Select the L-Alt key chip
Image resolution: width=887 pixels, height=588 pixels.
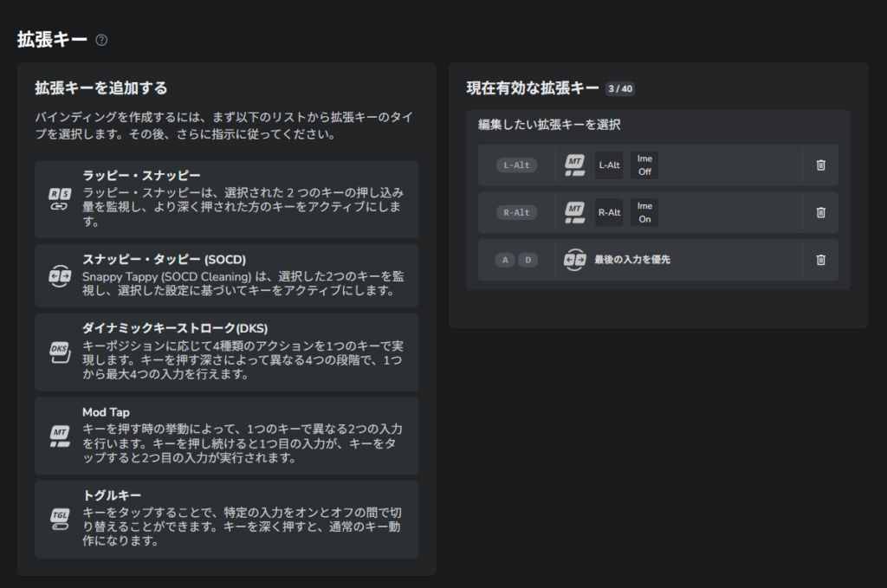coord(517,165)
